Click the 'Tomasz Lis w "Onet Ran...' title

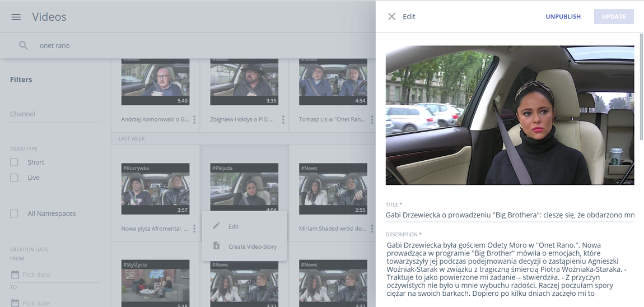[332, 119]
